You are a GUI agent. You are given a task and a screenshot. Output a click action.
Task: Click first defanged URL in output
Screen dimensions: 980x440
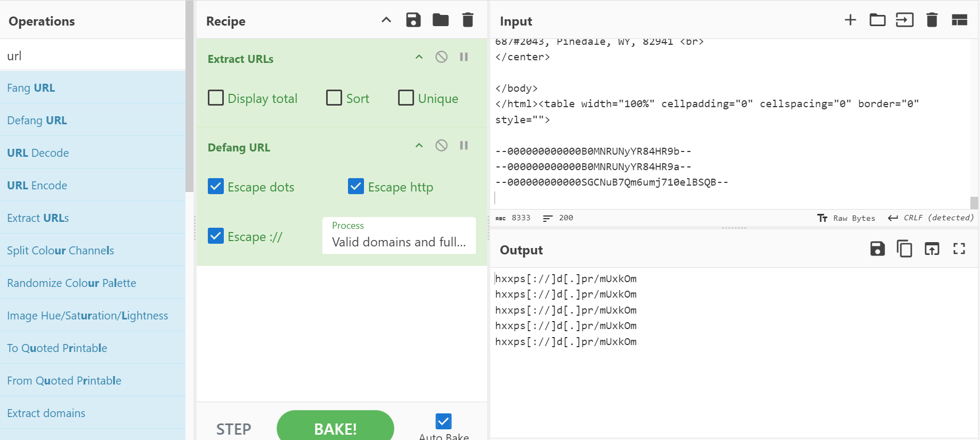pos(565,278)
